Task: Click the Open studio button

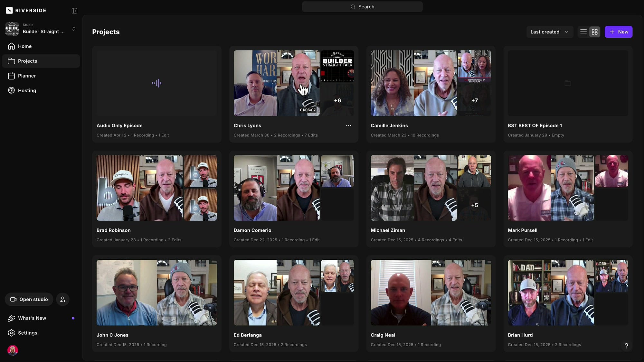Action: tap(29, 299)
